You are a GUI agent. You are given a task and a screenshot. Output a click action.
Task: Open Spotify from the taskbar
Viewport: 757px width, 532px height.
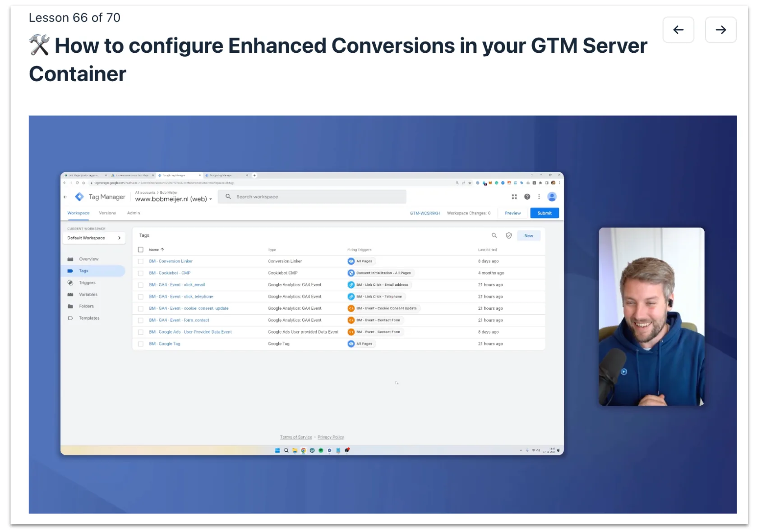coord(321,450)
